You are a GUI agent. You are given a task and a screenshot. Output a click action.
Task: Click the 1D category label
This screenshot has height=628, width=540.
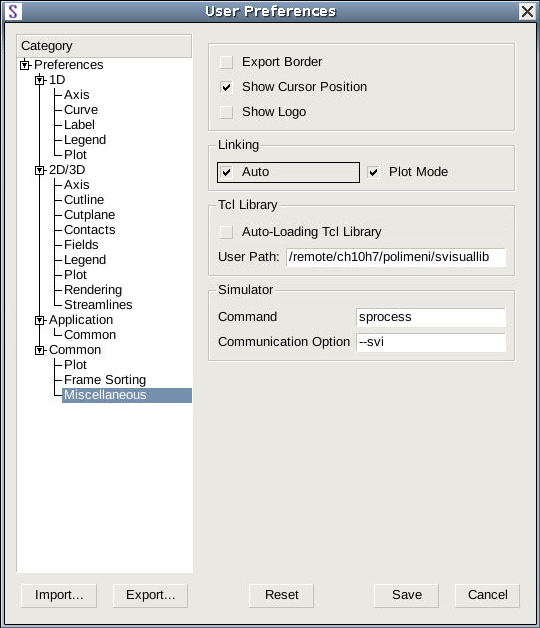click(x=57, y=80)
